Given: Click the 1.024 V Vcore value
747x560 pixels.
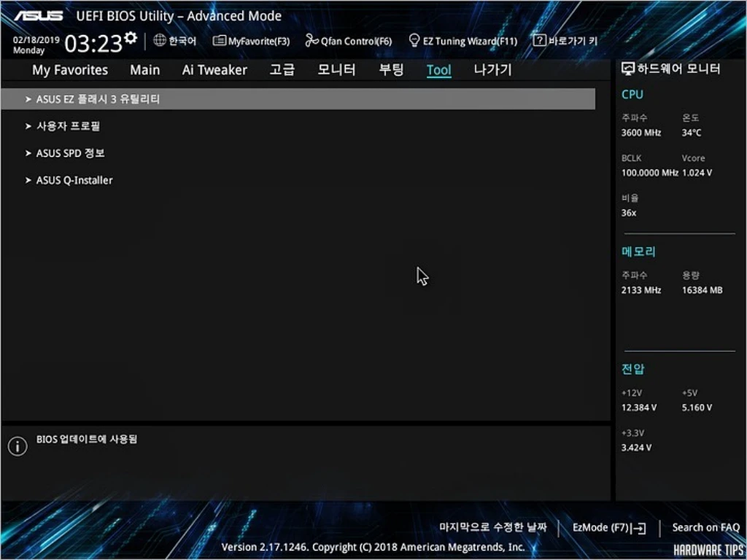Looking at the screenshot, I should coord(697,173).
